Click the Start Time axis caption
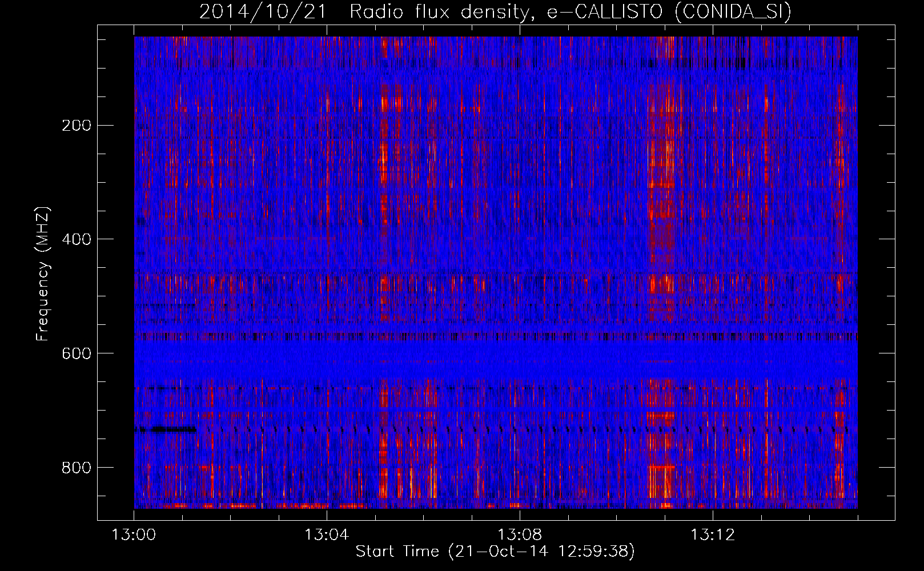 [x=495, y=552]
